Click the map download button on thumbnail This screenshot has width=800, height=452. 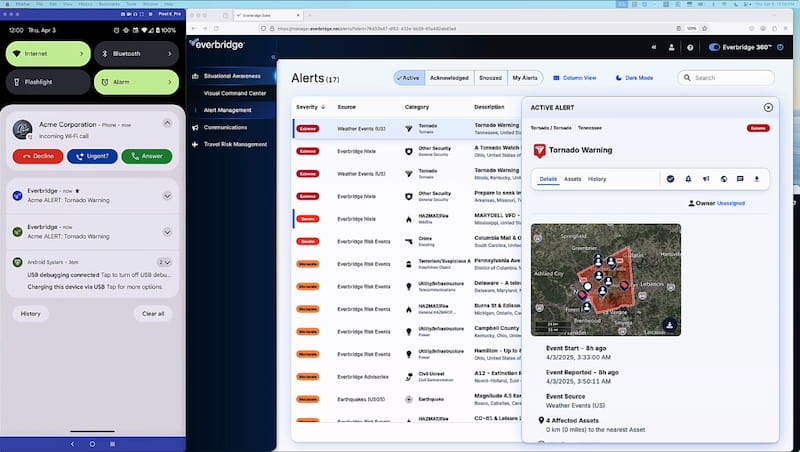pyautogui.click(x=670, y=325)
